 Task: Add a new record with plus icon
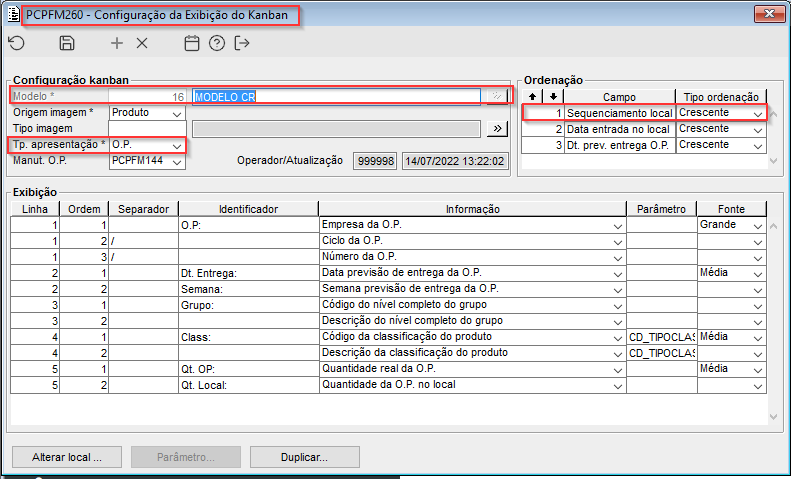(x=117, y=43)
